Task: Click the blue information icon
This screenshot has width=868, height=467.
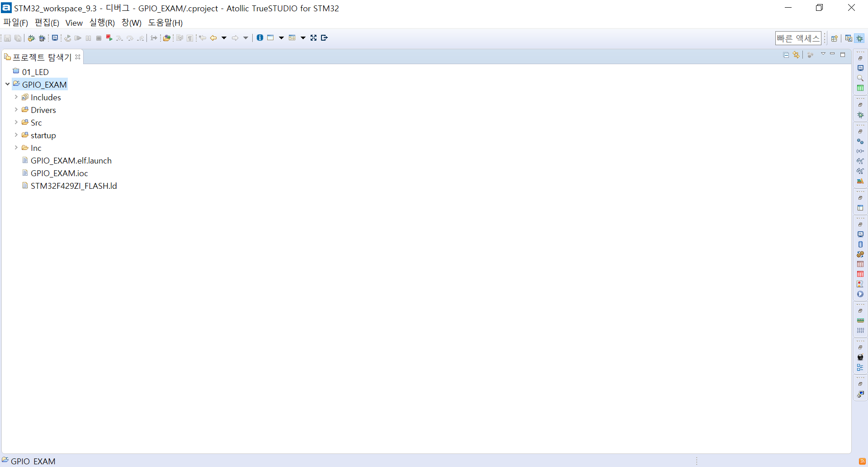Action: pos(260,38)
